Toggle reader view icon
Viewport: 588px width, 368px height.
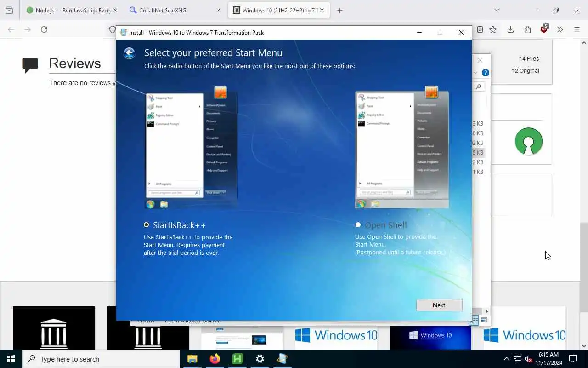pos(480,29)
